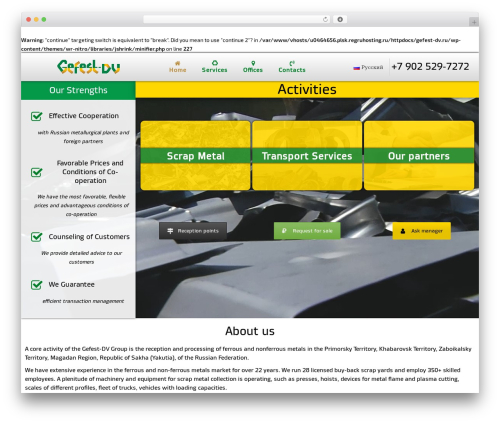
Task: Click the Our Strengths heading
Action: [78, 90]
